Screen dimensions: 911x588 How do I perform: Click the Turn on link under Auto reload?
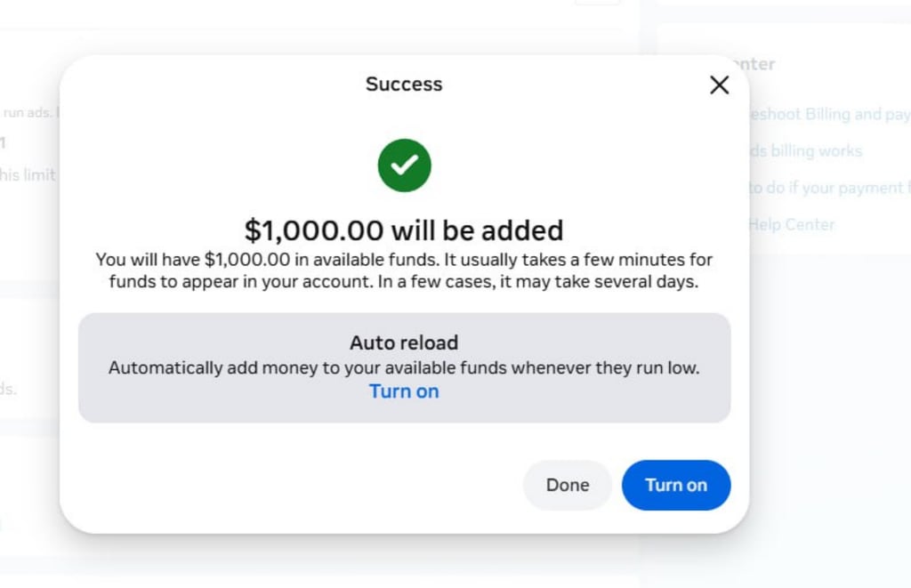pyautogui.click(x=404, y=391)
